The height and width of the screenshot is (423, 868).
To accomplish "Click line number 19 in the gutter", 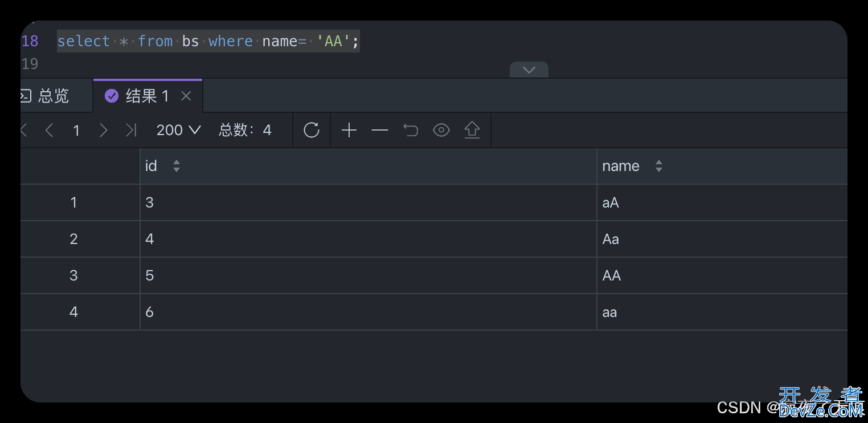I will [x=30, y=64].
